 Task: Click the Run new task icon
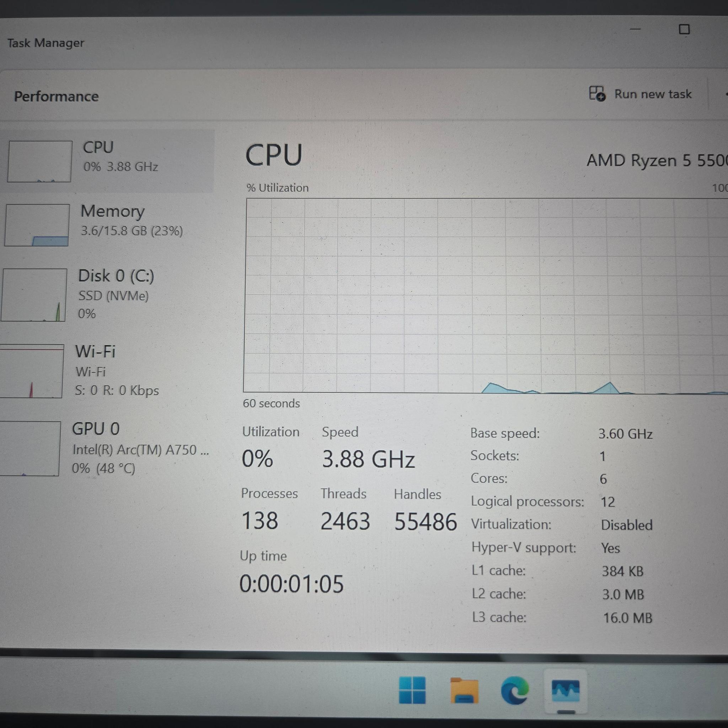597,93
